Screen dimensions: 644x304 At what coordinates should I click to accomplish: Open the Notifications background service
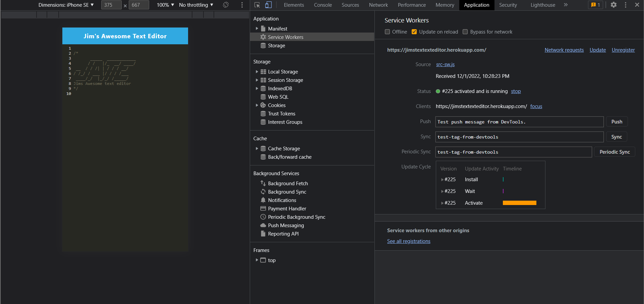(282, 200)
